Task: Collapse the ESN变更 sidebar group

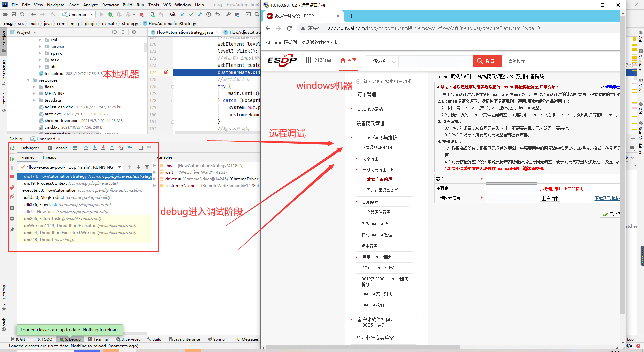Action: click(x=357, y=202)
